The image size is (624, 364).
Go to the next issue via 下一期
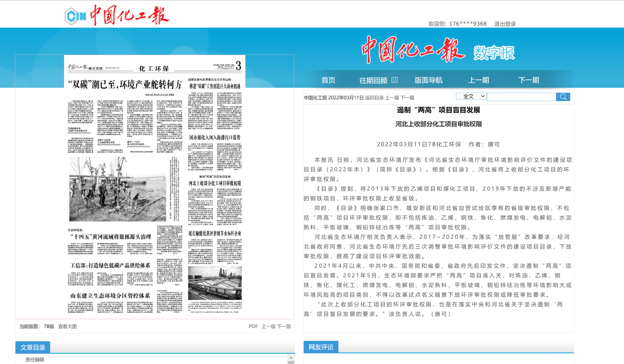point(528,80)
